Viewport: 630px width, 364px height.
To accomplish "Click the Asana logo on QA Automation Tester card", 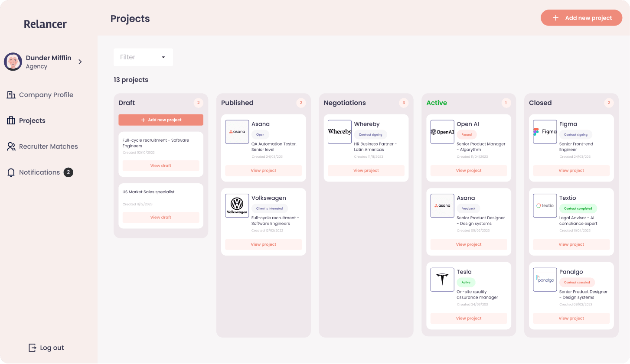I will point(237,132).
